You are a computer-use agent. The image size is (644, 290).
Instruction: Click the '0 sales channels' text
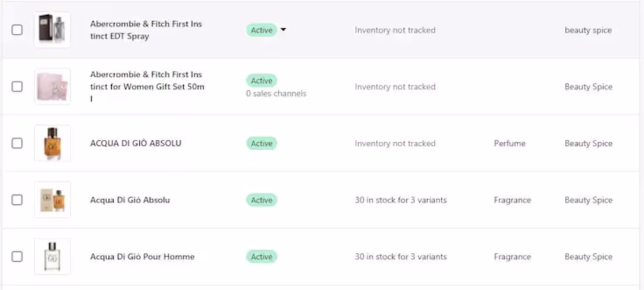pyautogui.click(x=276, y=94)
